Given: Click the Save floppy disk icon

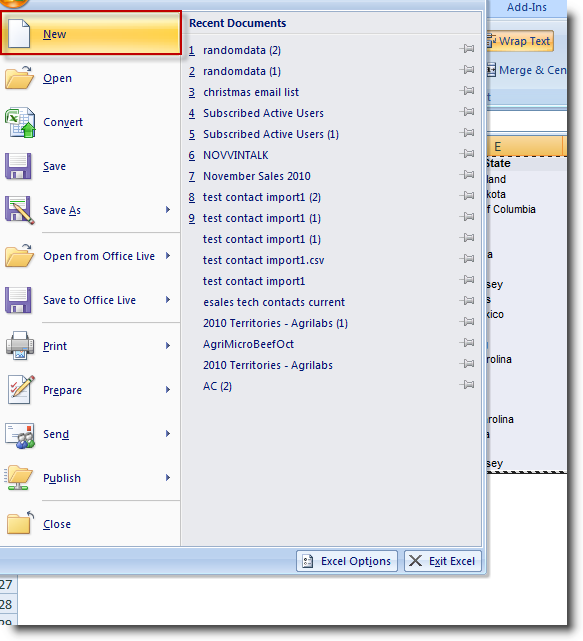Looking at the screenshot, I should coord(18,166).
